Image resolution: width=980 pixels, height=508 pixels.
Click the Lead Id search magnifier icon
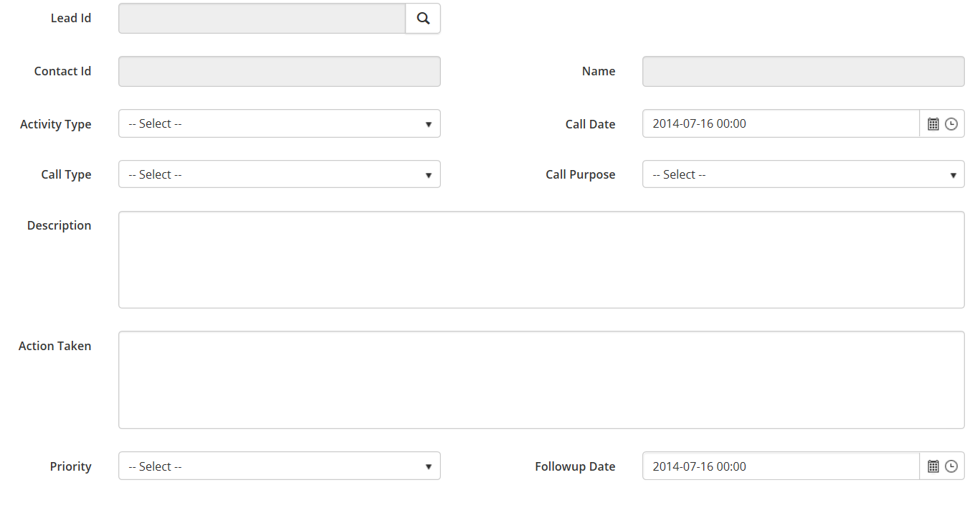[x=423, y=19]
